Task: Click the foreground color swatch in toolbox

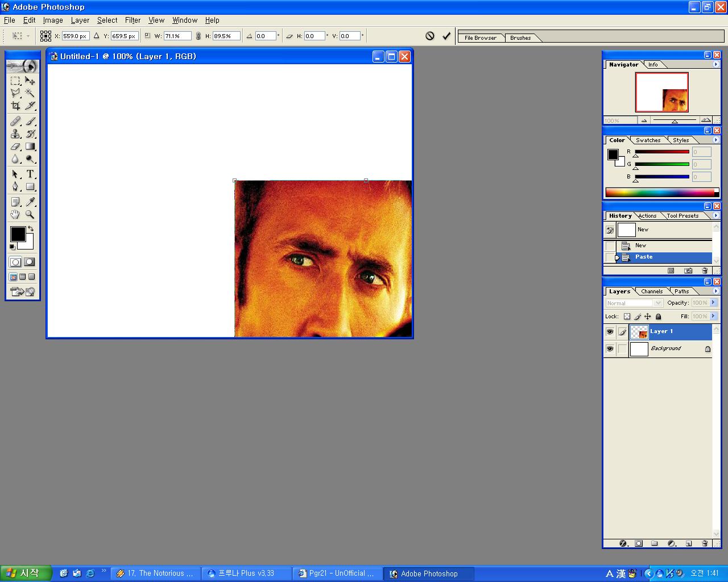Action: 18,234
